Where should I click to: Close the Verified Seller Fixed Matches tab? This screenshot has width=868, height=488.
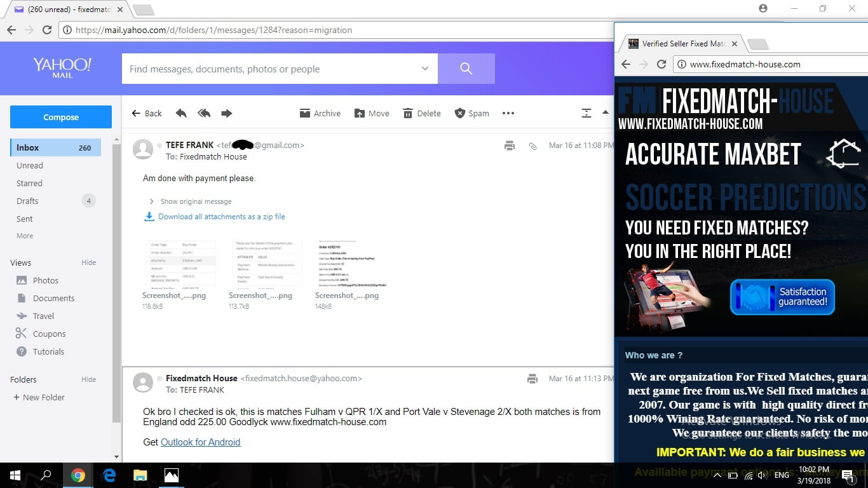(735, 44)
